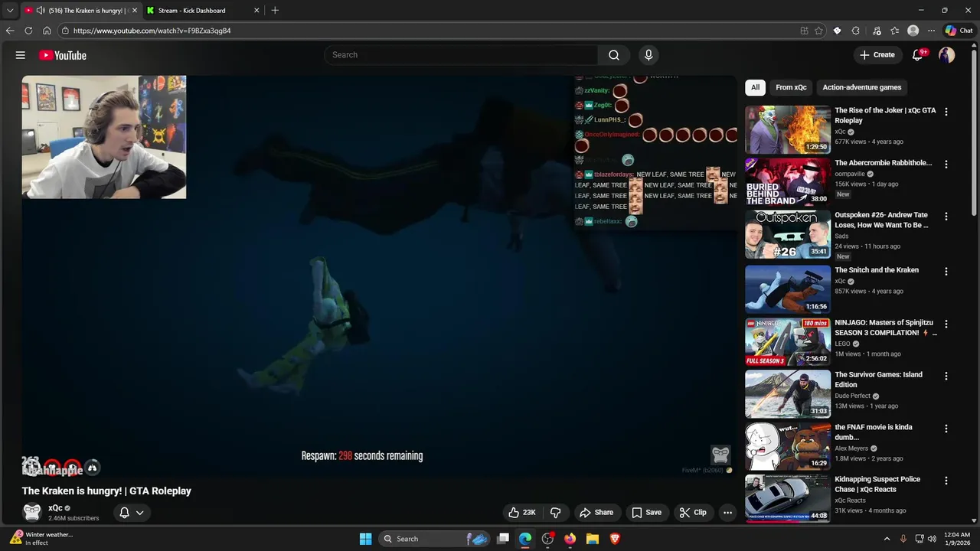Create a Clip of this video
This screenshot has width=980, height=551.
tap(693, 513)
